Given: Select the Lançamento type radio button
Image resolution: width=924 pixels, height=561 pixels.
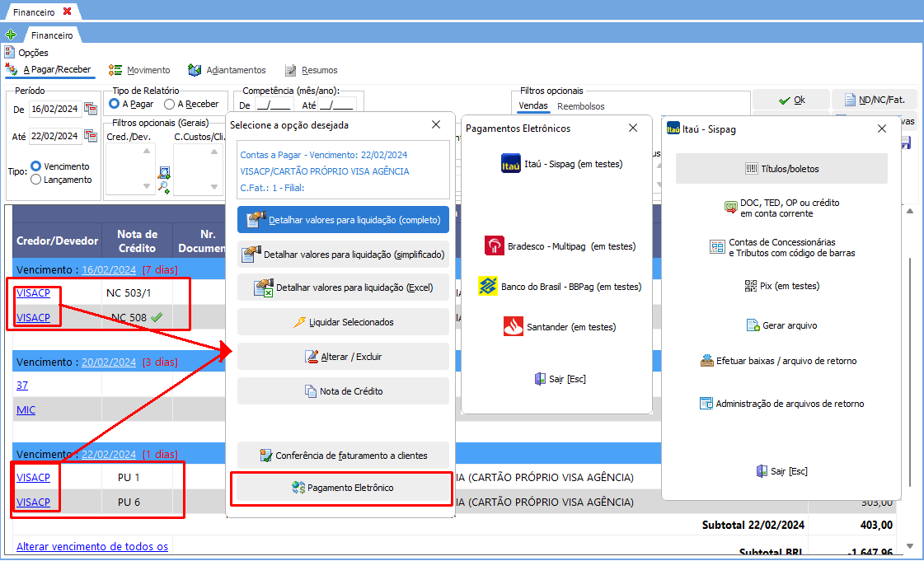Looking at the screenshot, I should point(35,180).
